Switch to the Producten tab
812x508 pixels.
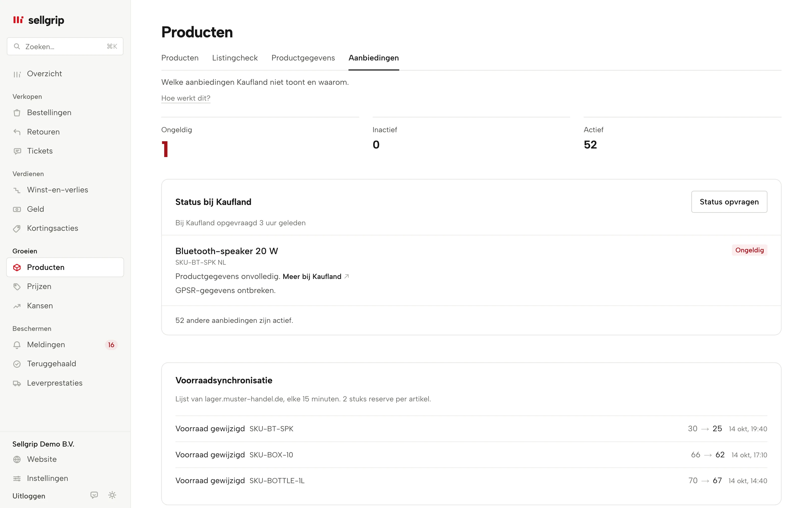(x=180, y=58)
